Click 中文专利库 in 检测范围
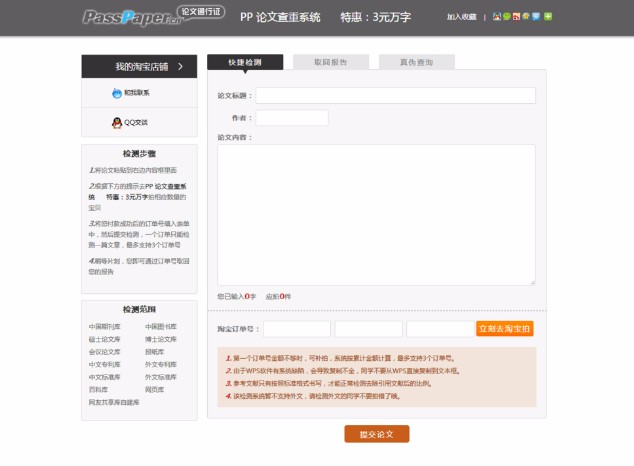Image resolution: width=634 pixels, height=466 pixels. (105, 365)
